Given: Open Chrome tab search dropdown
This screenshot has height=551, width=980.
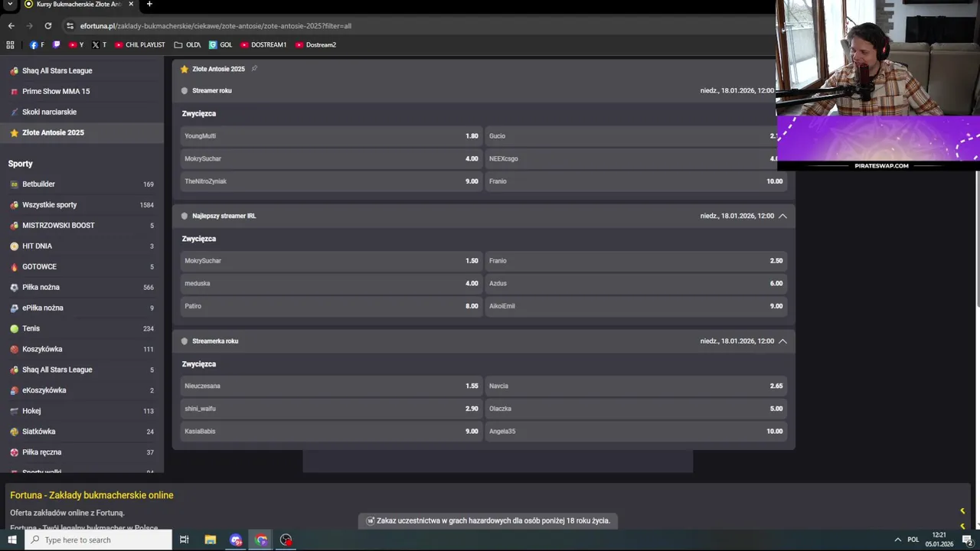Looking at the screenshot, I should pos(10,4).
